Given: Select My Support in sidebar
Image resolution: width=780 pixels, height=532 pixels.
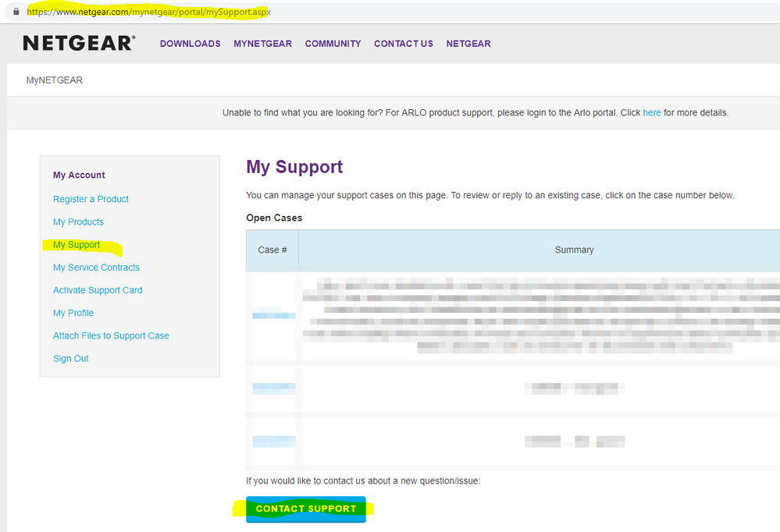Looking at the screenshot, I should (76, 245).
